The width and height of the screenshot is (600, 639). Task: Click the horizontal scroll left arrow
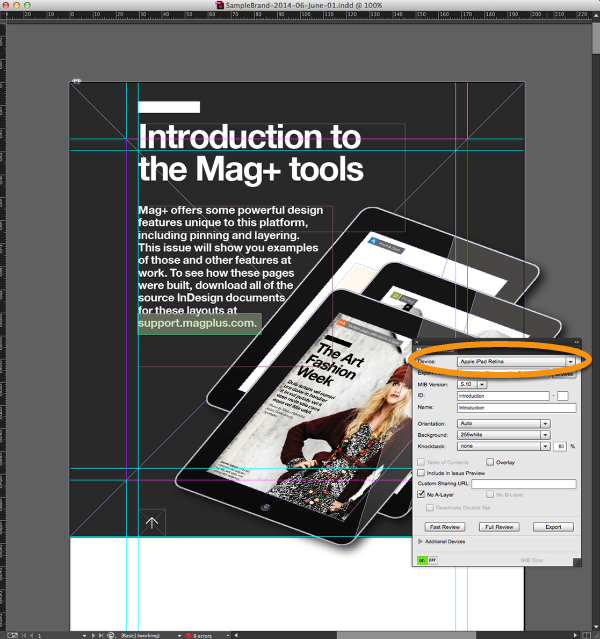236,635
